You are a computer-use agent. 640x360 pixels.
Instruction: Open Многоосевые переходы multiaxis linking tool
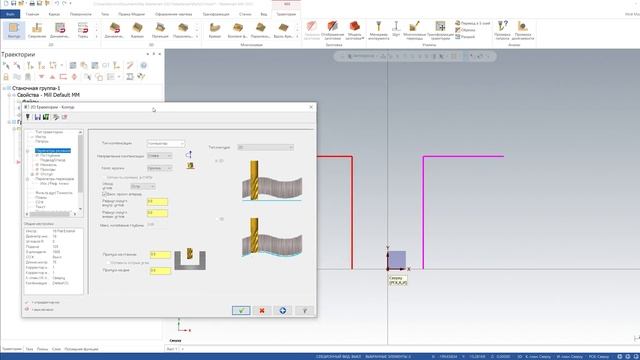coord(414,30)
